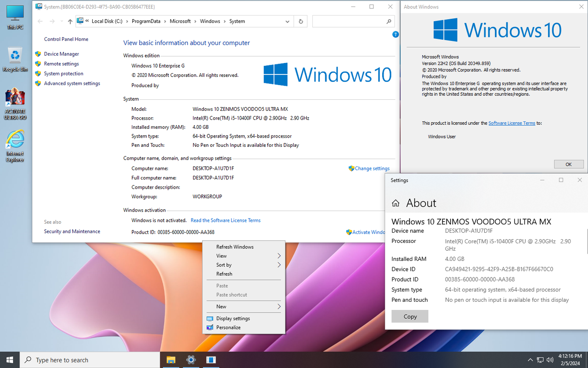This screenshot has width=588, height=368.
Task: Click the Home icon in Settings About
Action: click(396, 203)
